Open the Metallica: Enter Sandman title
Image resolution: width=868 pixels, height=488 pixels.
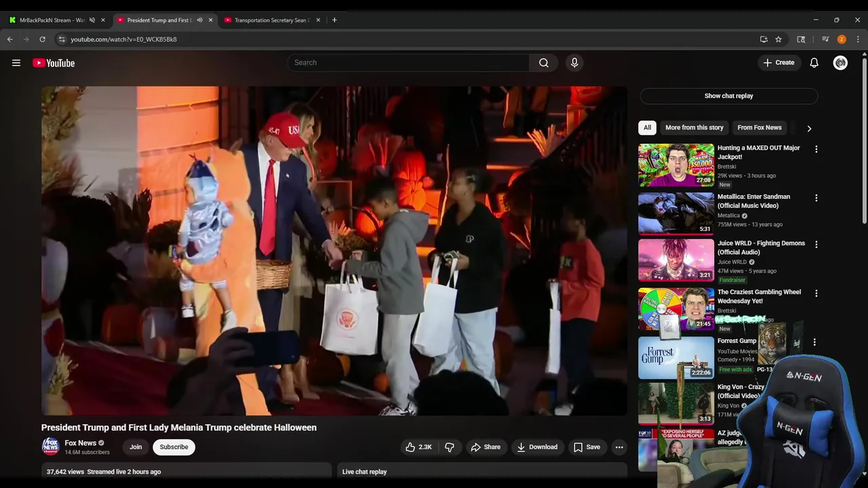coord(754,201)
